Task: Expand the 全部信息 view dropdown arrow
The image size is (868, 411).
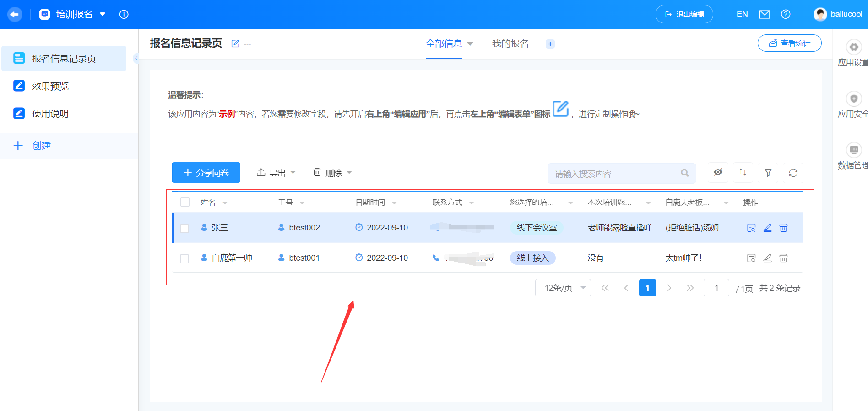Action: 470,44
